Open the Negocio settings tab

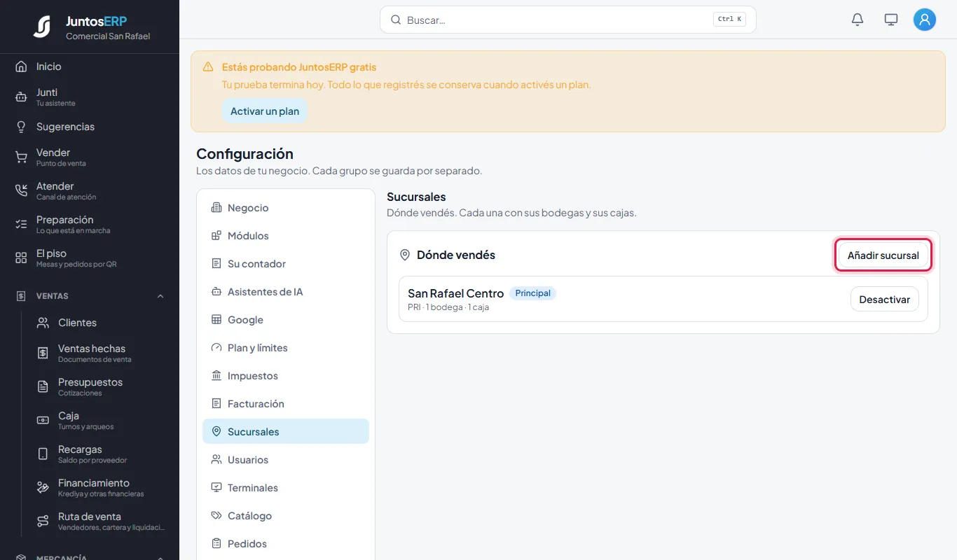pos(286,208)
